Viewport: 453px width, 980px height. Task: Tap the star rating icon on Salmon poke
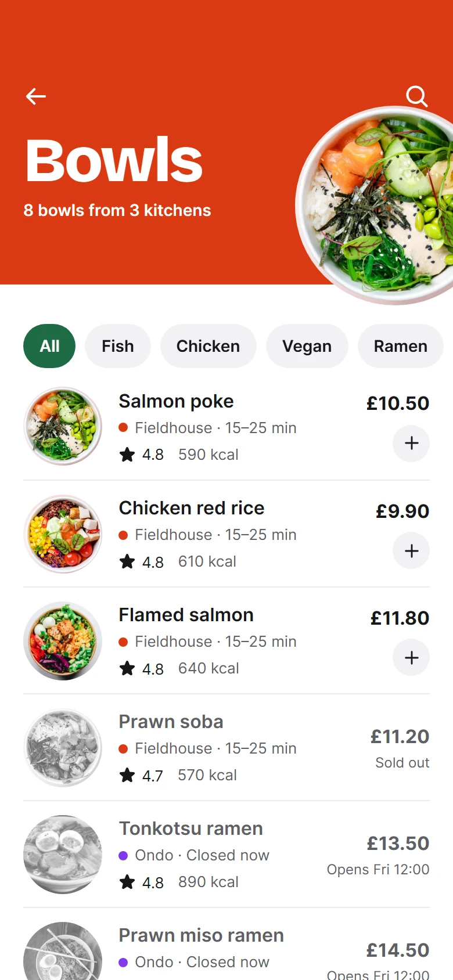tap(127, 454)
